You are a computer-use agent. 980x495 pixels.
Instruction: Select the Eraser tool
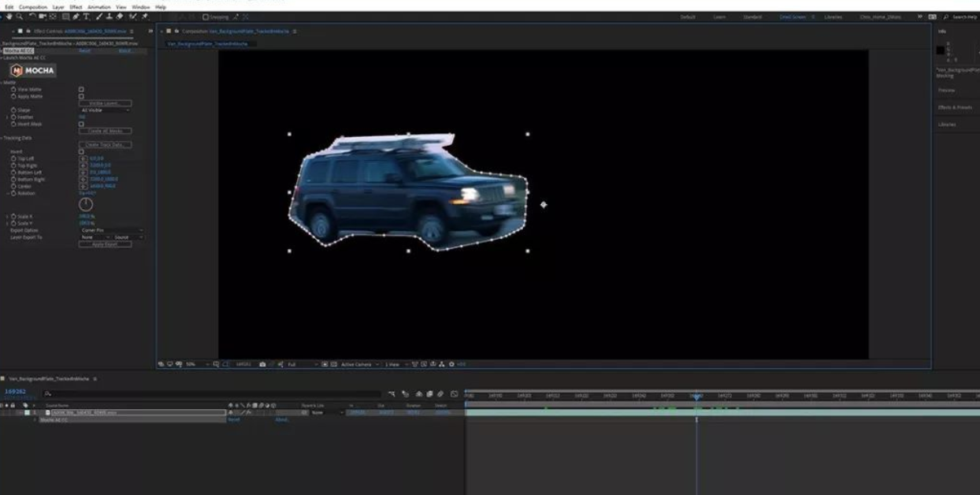click(119, 17)
